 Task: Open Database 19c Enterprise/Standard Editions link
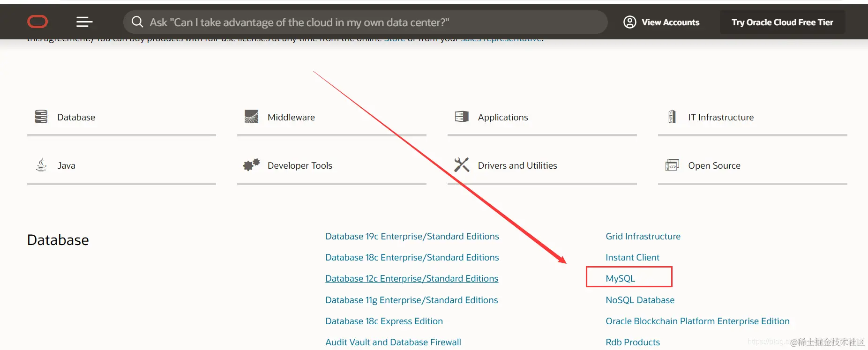pyautogui.click(x=412, y=237)
